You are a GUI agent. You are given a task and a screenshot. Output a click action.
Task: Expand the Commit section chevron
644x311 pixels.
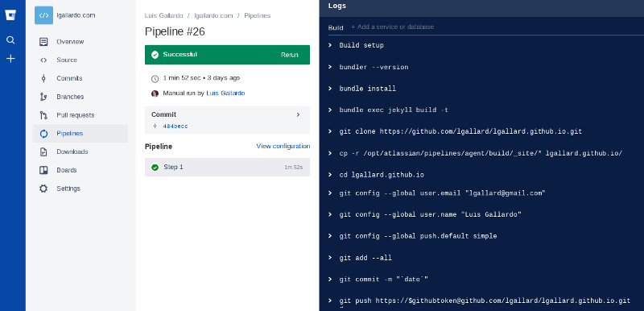[298, 114]
